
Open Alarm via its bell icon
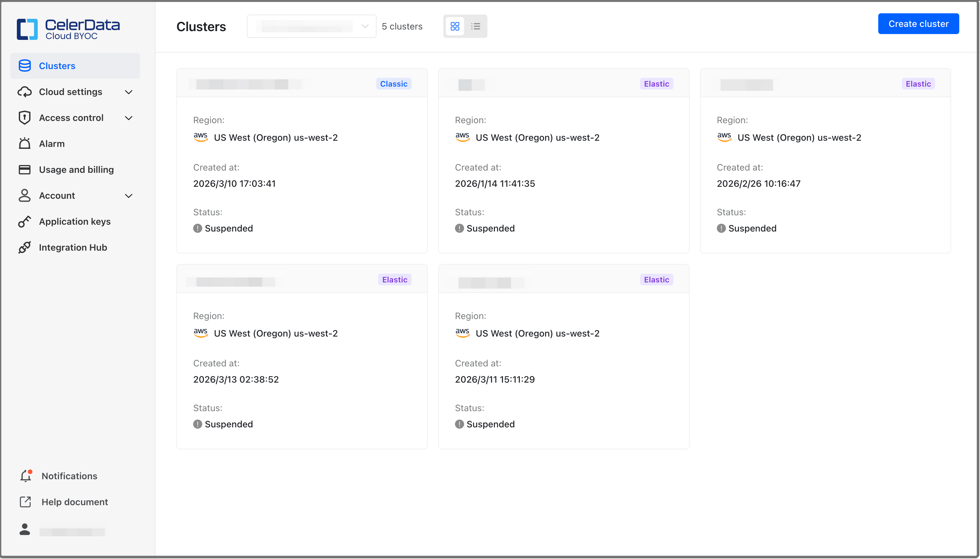pos(25,143)
